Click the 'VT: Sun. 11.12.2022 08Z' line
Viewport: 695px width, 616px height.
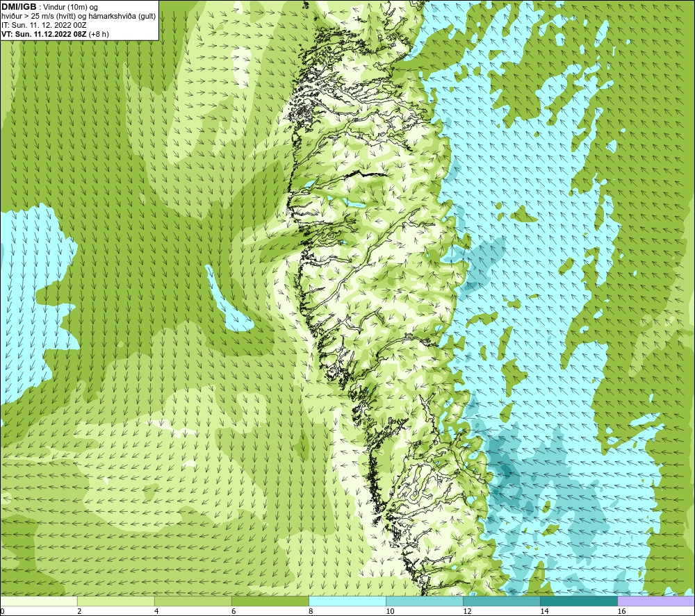click(44, 34)
